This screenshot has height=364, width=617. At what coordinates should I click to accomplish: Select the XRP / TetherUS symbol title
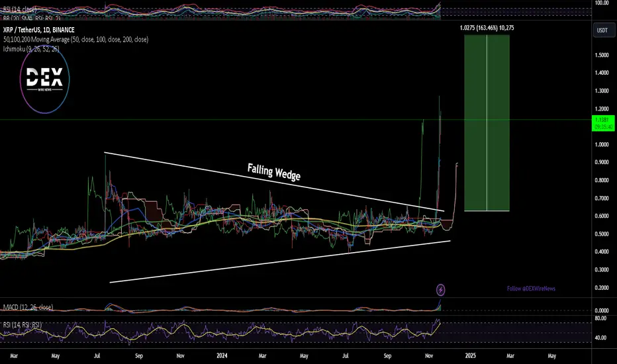(x=38, y=30)
